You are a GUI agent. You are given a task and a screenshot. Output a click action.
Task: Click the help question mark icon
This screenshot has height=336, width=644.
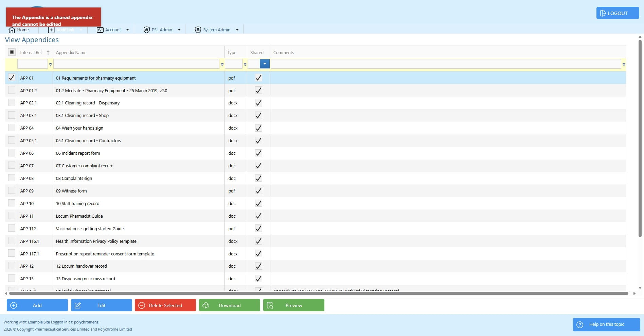(x=580, y=324)
